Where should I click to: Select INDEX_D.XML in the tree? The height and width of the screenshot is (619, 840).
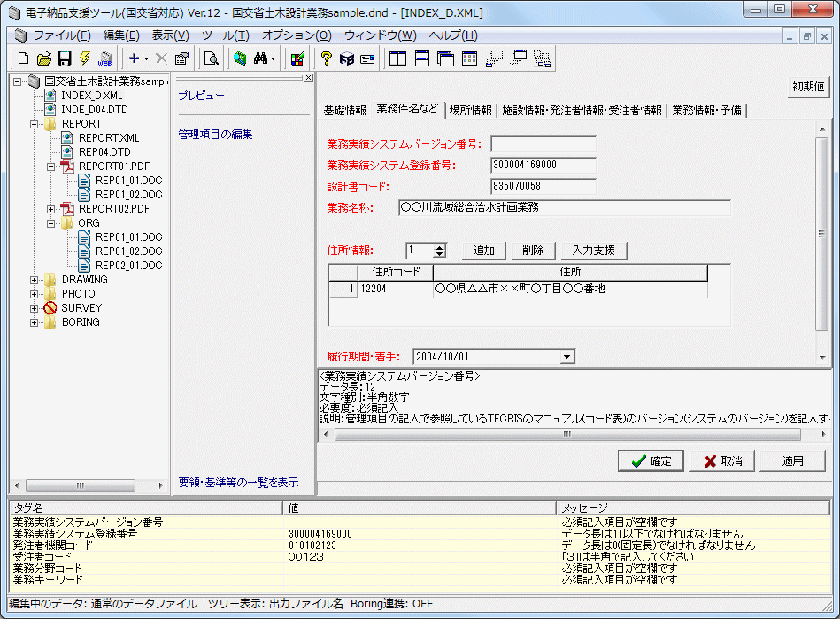click(91, 96)
